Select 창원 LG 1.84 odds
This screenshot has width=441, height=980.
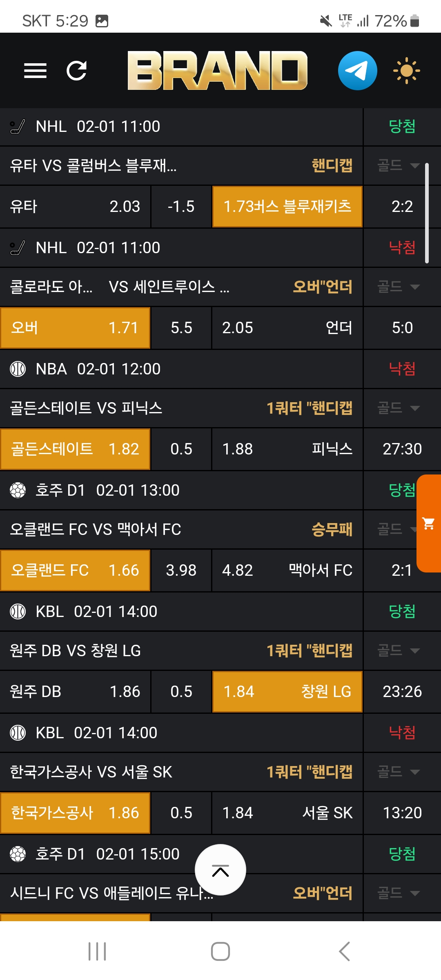(x=287, y=692)
